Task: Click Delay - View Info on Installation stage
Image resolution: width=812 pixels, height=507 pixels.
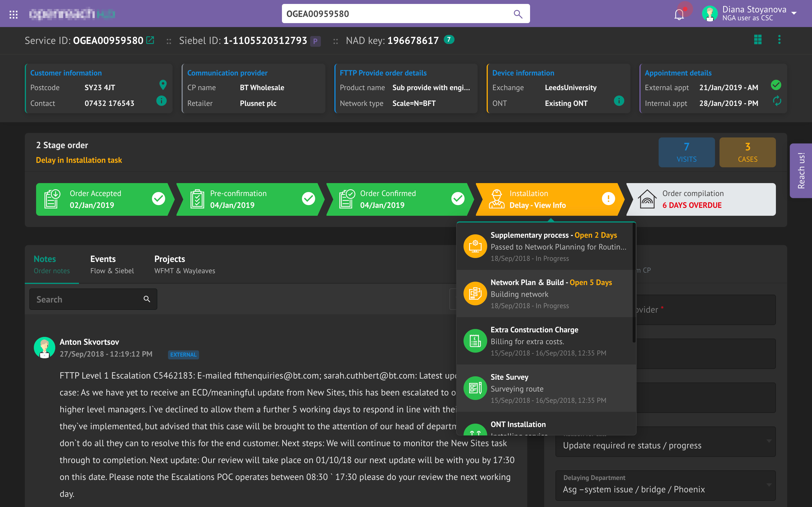Action: (538, 205)
